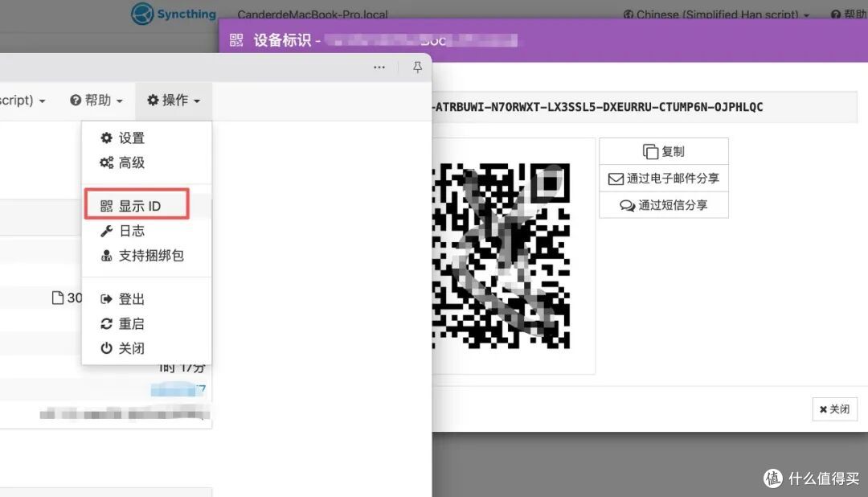Image resolution: width=868 pixels, height=497 pixels.
Task: Click the power icon beside 关闭
Action: click(106, 348)
